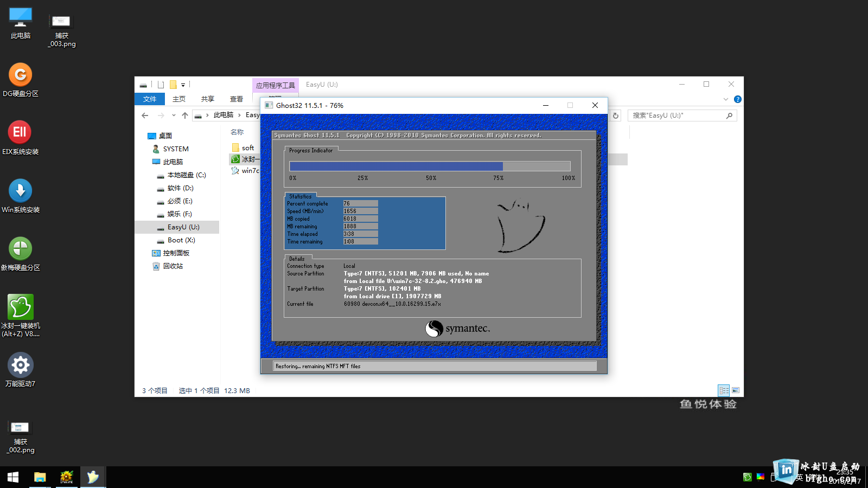Switch to large icons view layout

[x=736, y=390]
